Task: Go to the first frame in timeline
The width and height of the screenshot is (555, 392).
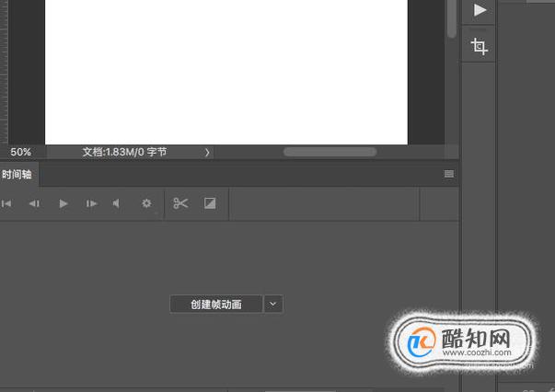Action: click(6, 203)
